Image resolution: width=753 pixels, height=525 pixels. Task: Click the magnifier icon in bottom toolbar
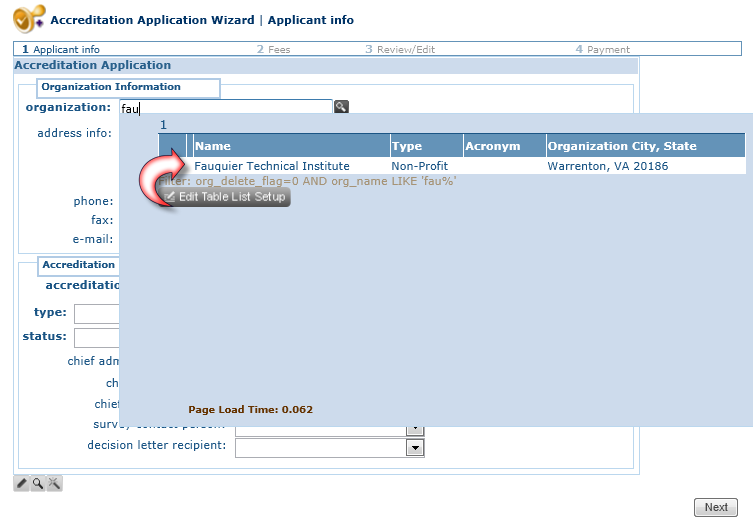(37, 483)
